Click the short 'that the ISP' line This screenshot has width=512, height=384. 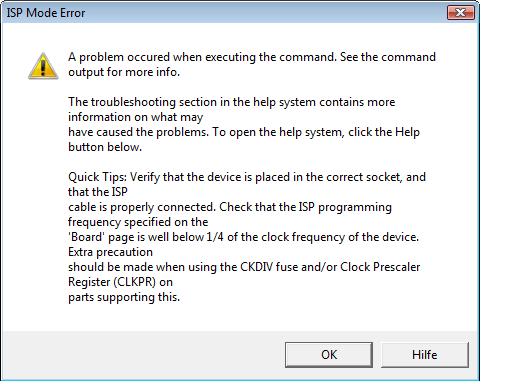pos(98,192)
